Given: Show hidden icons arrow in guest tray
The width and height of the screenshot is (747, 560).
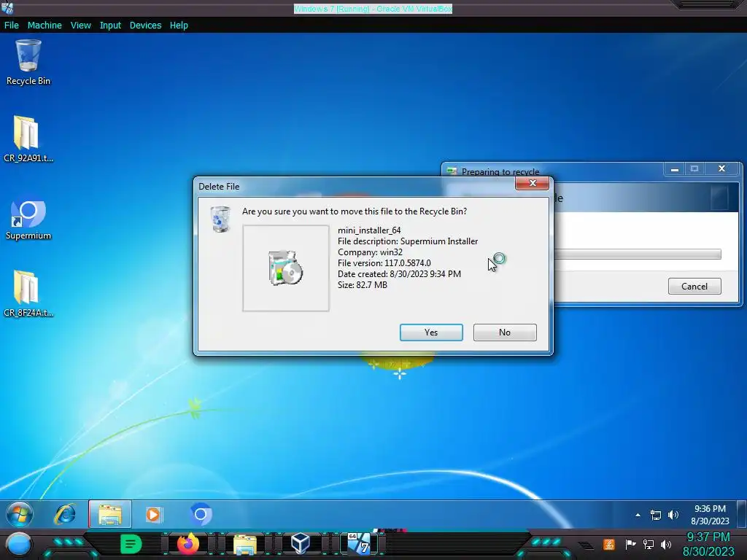Looking at the screenshot, I should click(638, 515).
